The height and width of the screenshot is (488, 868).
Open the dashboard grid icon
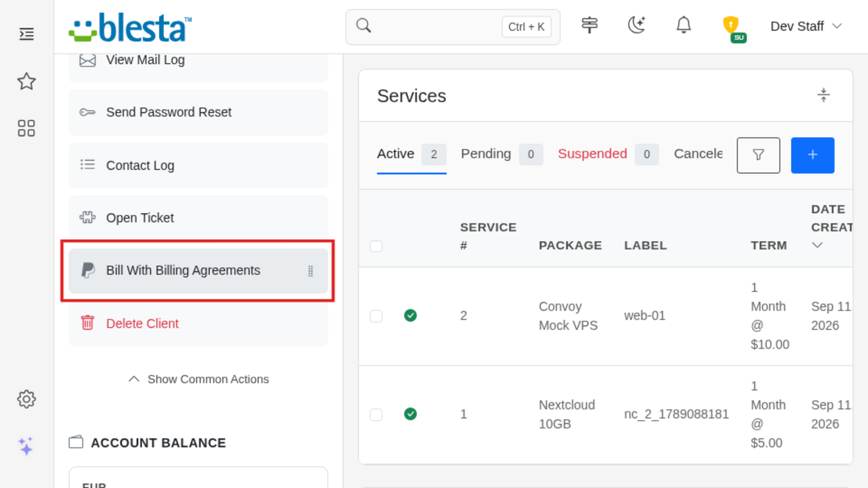pos(26,128)
